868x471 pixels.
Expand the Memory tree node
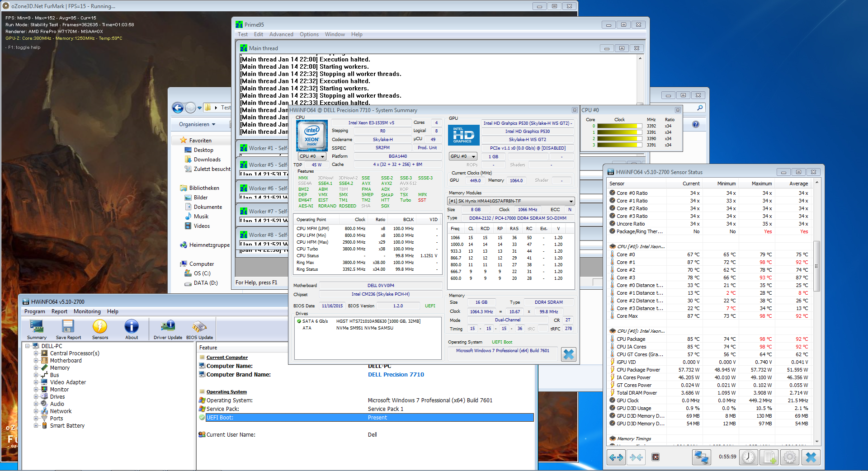pyautogui.click(x=36, y=368)
